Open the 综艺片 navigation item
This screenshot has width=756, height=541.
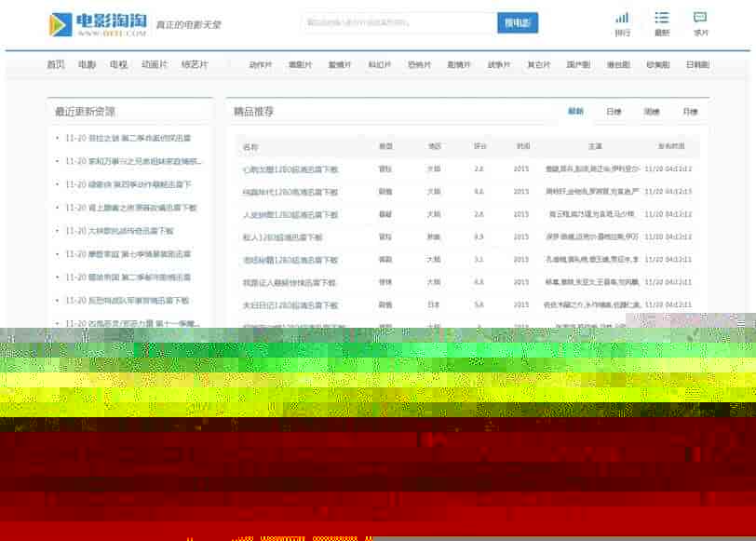click(x=195, y=65)
